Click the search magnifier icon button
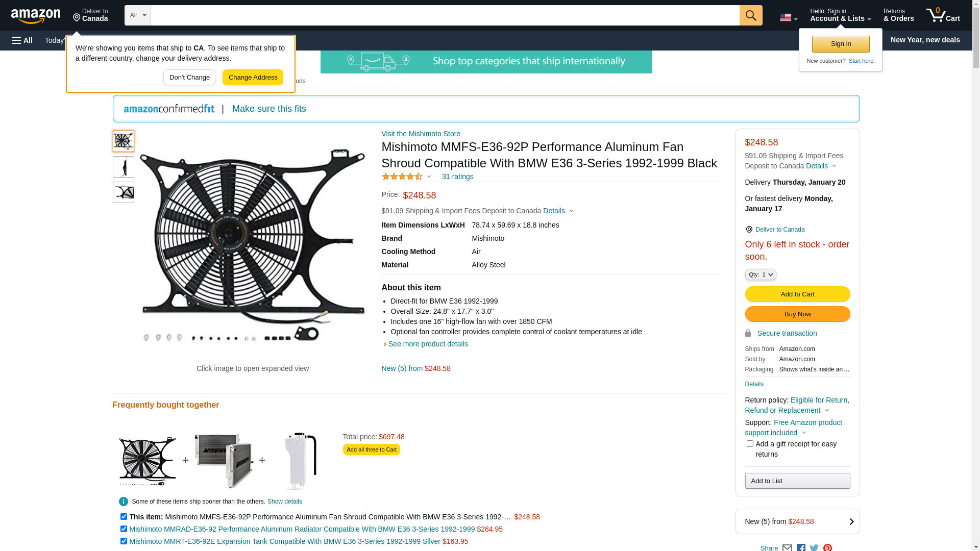 750,15
